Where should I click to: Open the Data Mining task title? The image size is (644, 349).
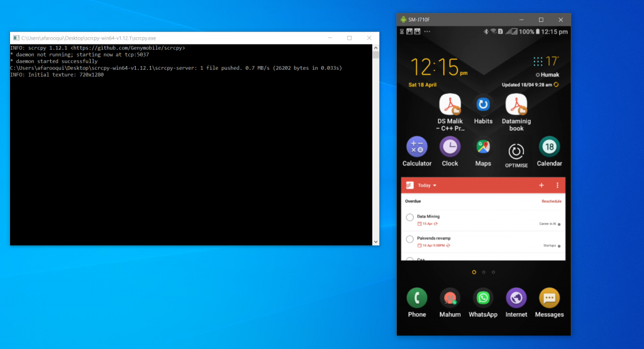428,216
